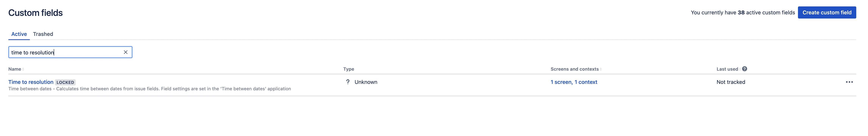This screenshot has width=868, height=136.
Task: Toggle the sort arrows beside Last used header
Action: point(740,69)
